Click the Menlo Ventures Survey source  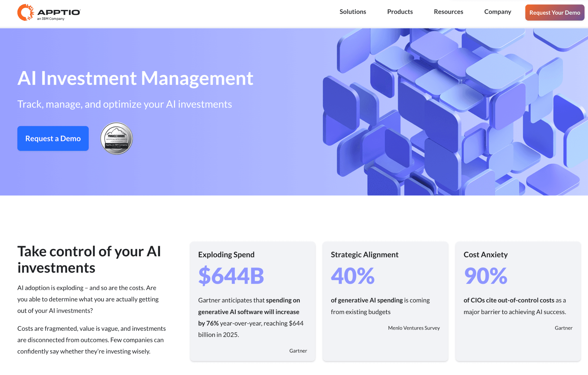(414, 328)
